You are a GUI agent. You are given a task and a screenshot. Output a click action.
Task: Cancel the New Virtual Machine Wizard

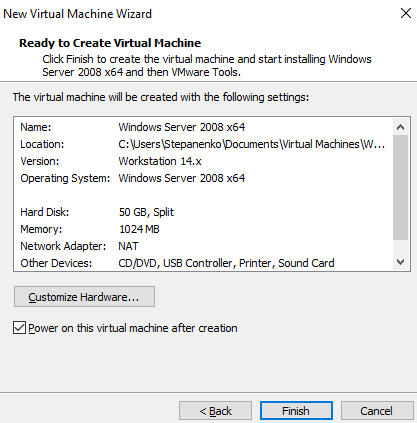(x=377, y=411)
